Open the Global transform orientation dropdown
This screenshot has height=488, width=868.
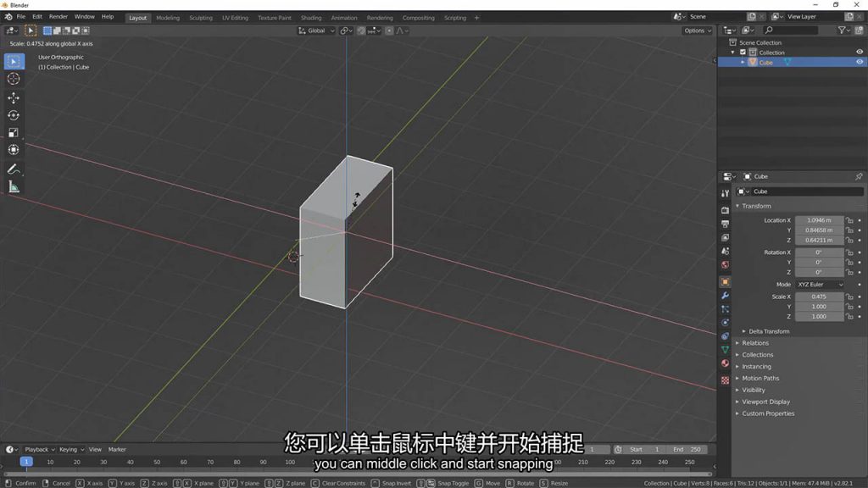(317, 31)
